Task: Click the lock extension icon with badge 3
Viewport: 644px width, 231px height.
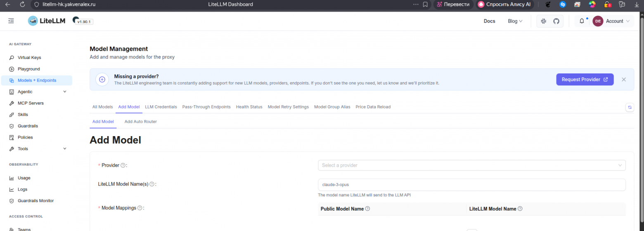Action: click(x=607, y=5)
